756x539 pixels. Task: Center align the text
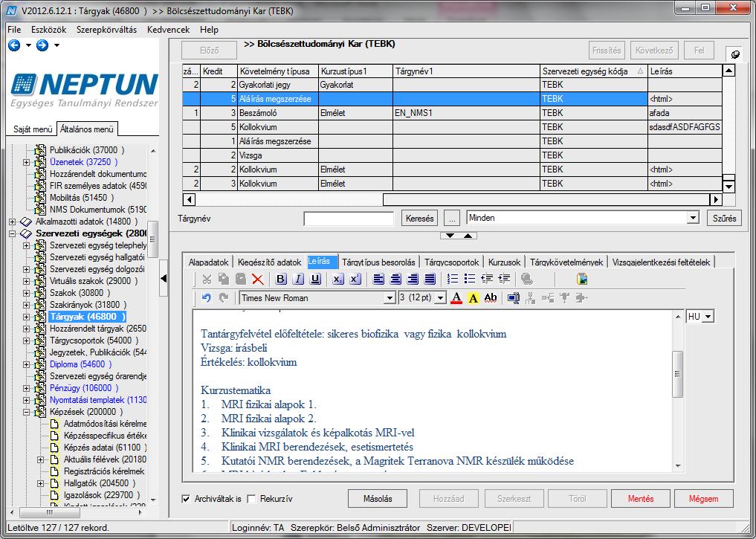[x=395, y=279]
